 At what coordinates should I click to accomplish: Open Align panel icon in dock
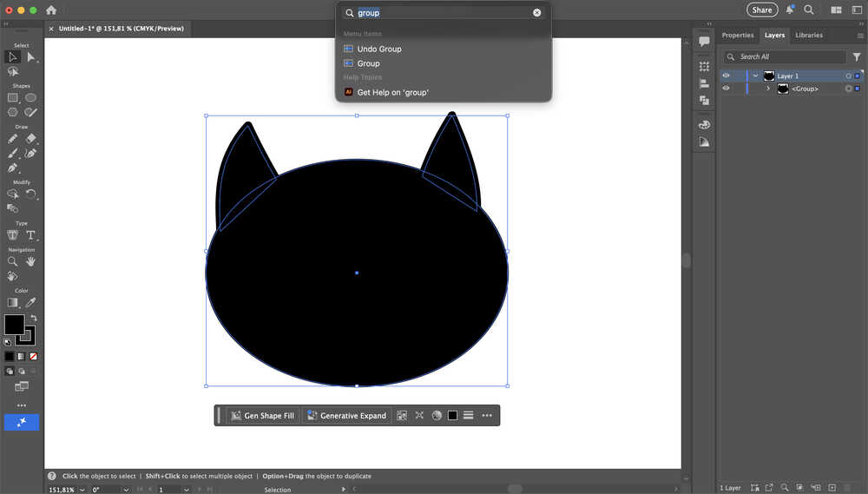coord(704,83)
